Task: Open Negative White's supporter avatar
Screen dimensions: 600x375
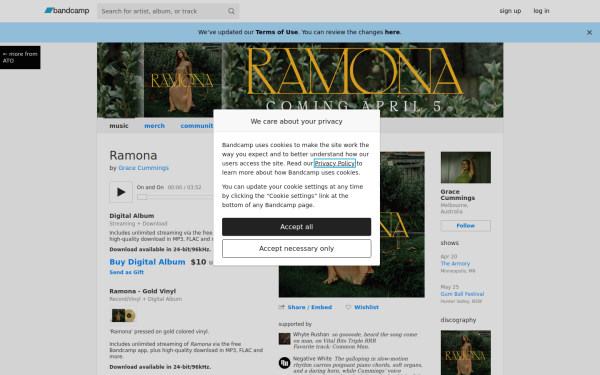Action: 284,363
